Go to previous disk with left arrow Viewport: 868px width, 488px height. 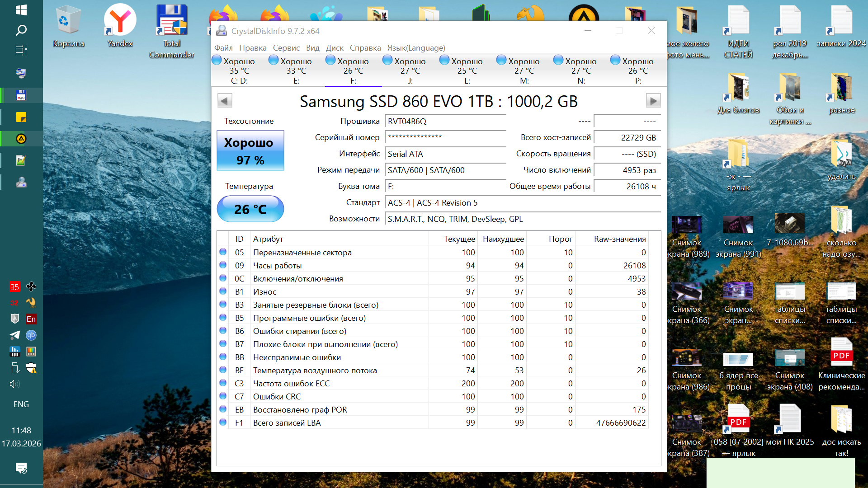(225, 100)
